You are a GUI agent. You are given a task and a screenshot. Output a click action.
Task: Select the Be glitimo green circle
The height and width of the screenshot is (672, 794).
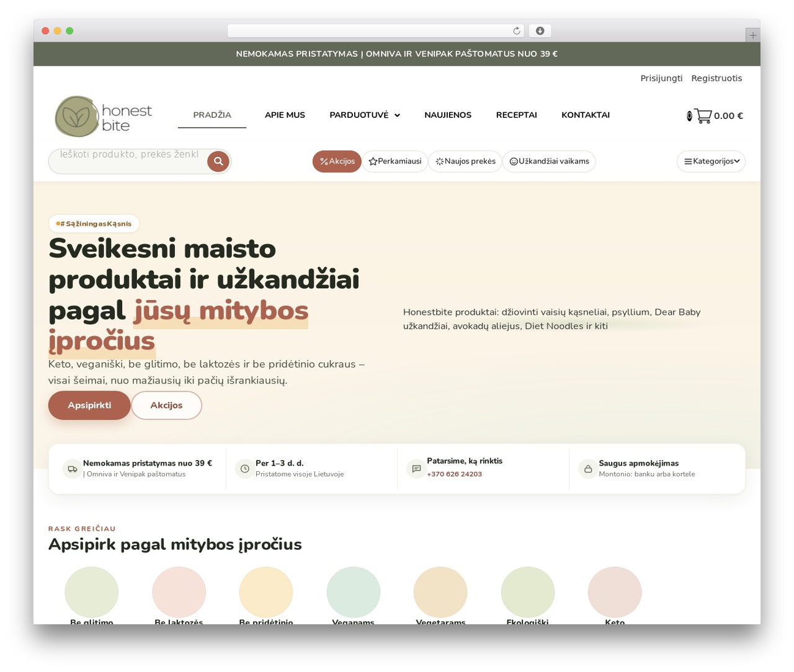pos(92,593)
